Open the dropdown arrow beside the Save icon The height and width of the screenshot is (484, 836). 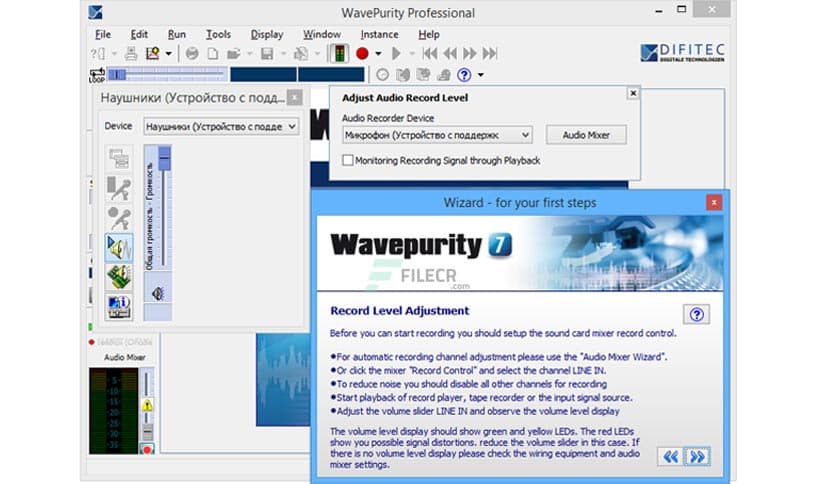point(283,54)
